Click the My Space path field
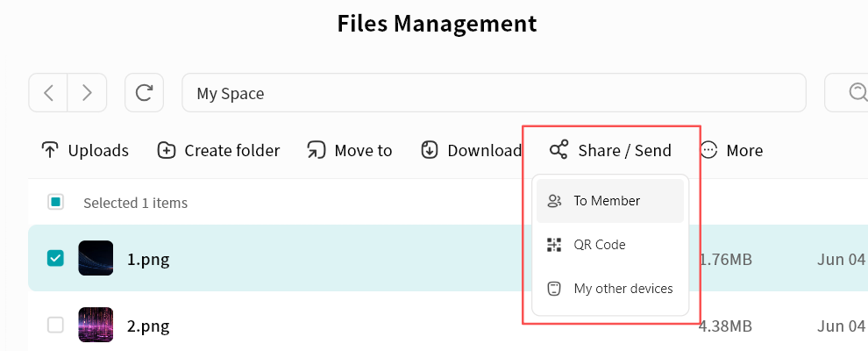868x351 pixels. [493, 93]
